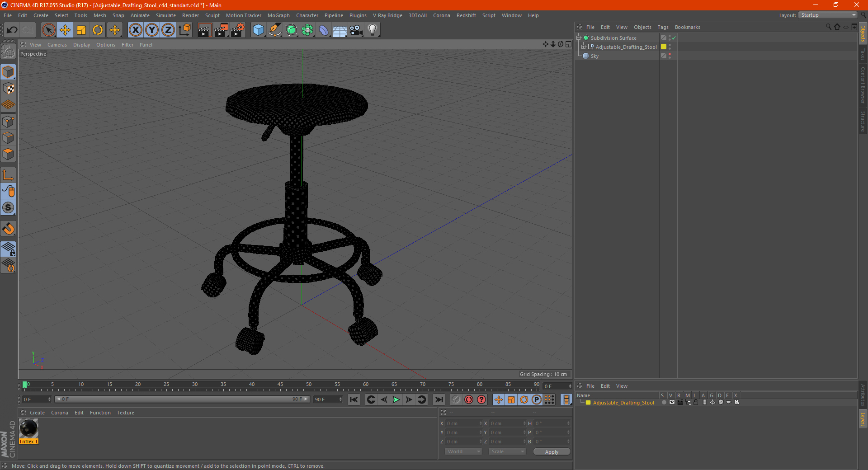Click Render View clapperboard icon
Image resolution: width=868 pixels, height=470 pixels.
(204, 30)
